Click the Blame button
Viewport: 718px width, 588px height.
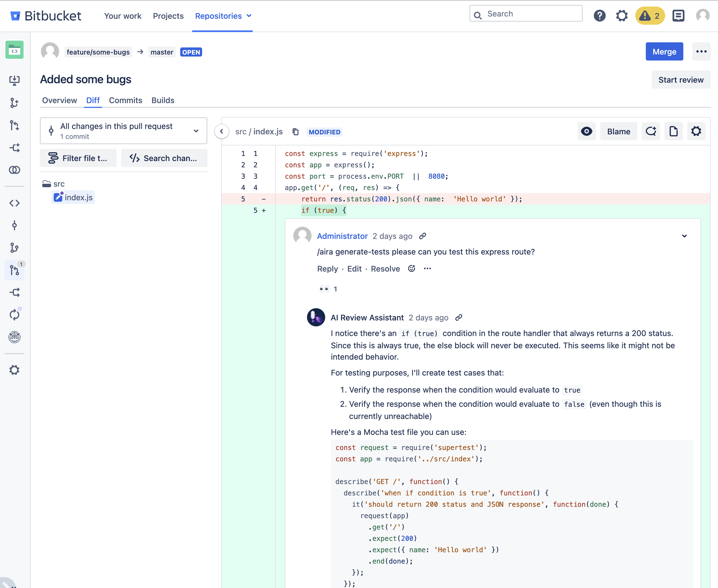click(619, 132)
